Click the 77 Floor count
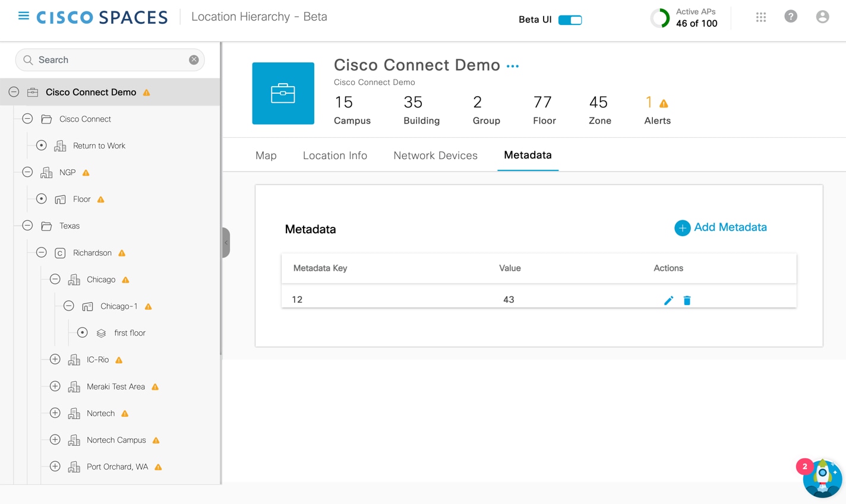 [x=544, y=110]
